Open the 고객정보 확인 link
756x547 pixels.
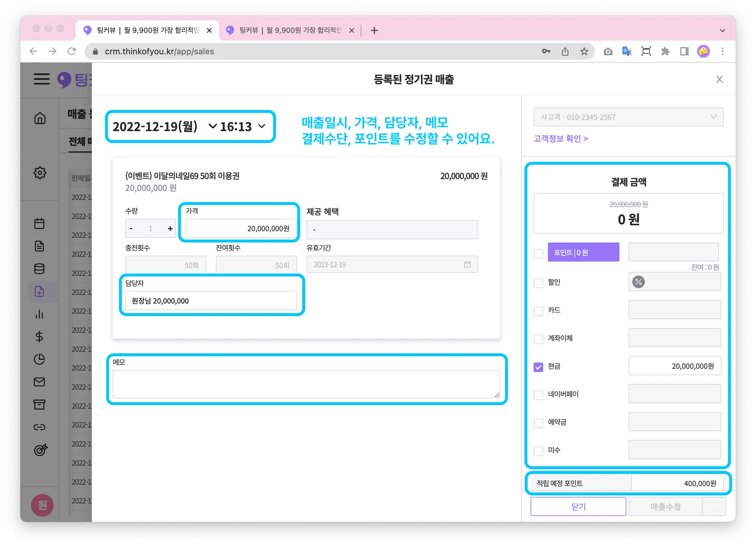point(560,139)
